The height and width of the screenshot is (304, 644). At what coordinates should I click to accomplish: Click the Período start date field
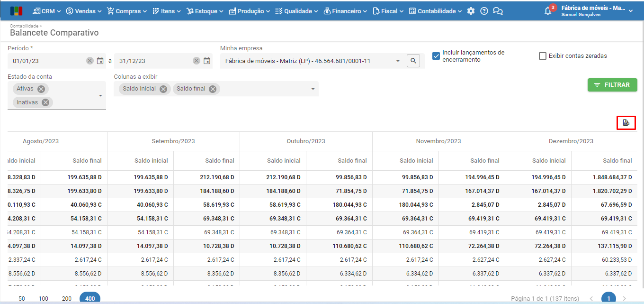tap(47, 61)
